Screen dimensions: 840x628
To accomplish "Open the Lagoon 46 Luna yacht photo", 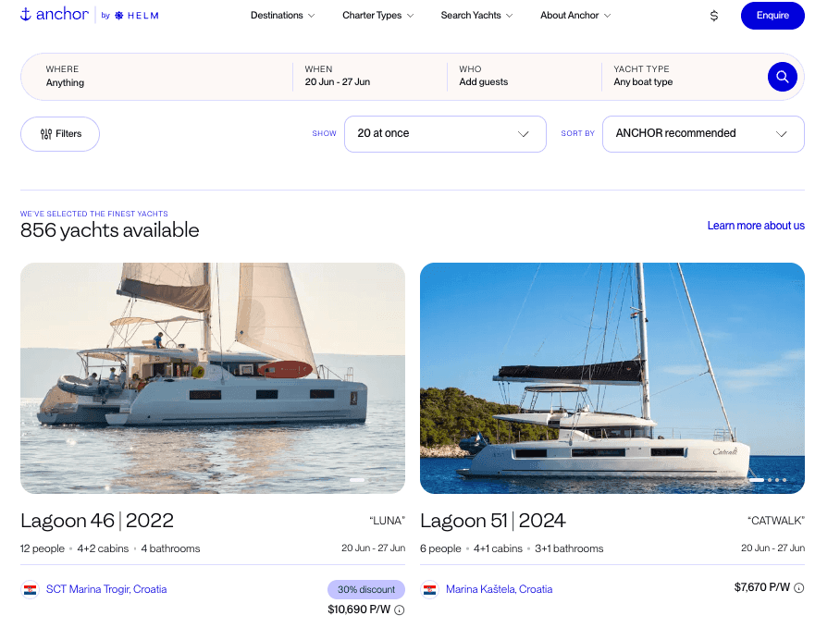I will (x=213, y=378).
